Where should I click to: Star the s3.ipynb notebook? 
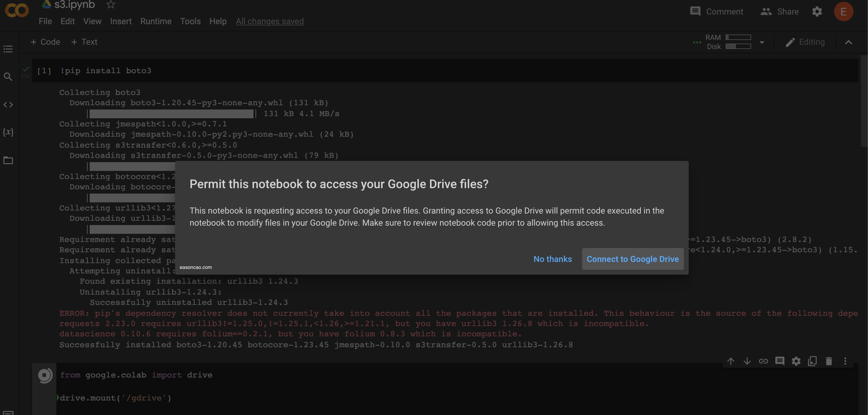[110, 5]
